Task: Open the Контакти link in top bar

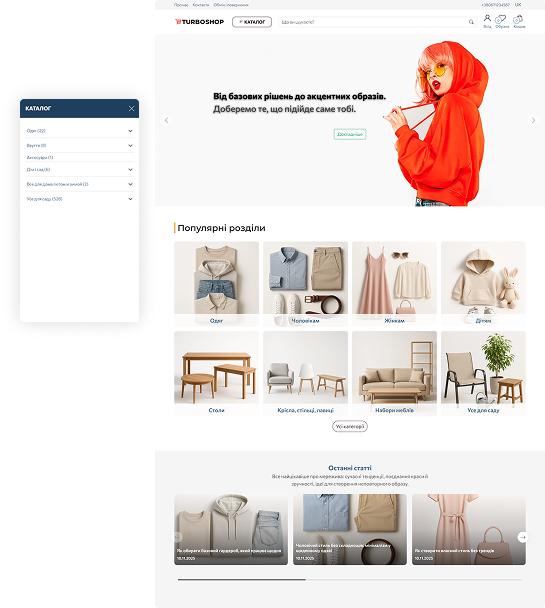Action: 201,5
